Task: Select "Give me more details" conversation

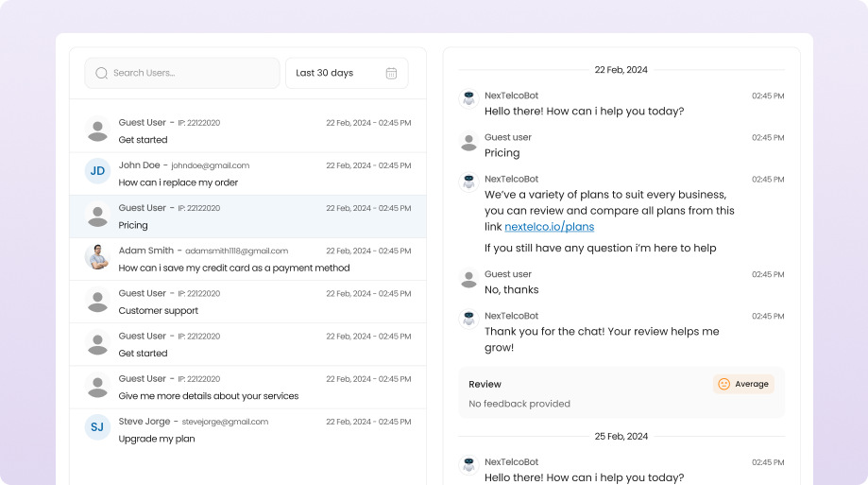Action: (247, 388)
